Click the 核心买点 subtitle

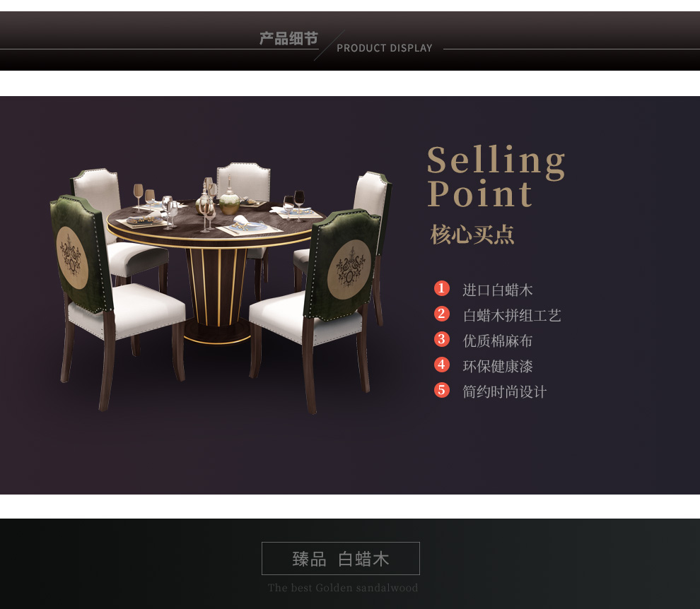(472, 235)
